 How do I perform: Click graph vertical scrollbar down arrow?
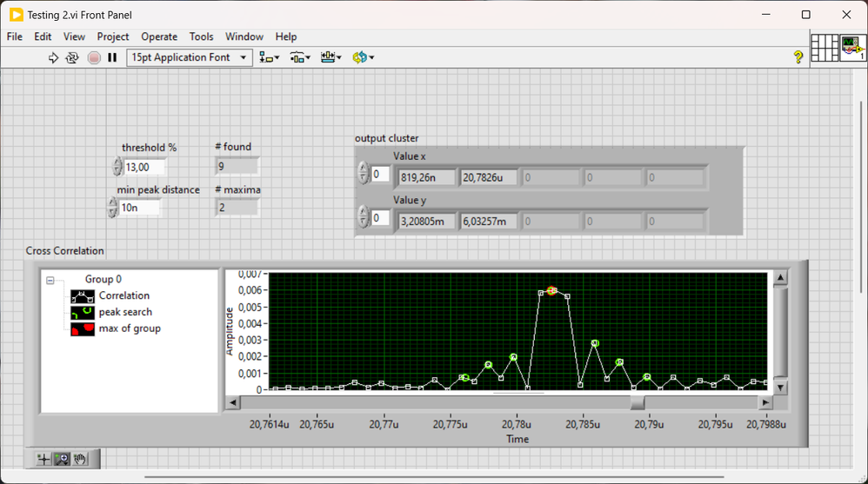pos(780,388)
